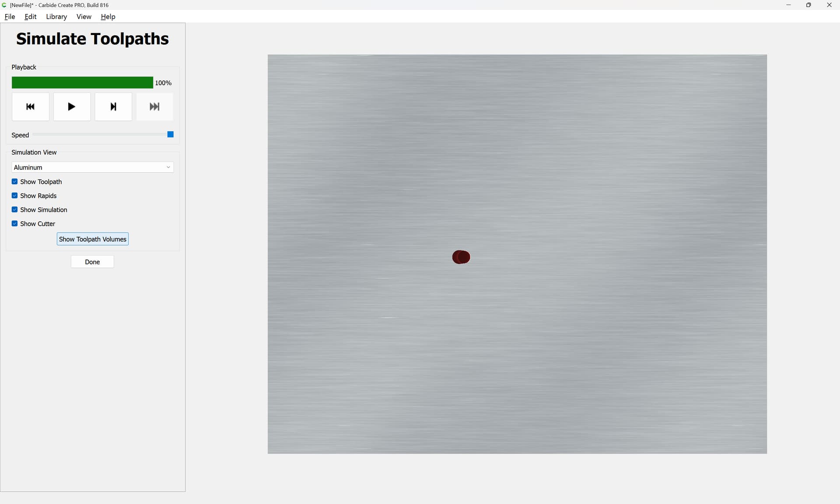Restore down the application window
This screenshot has height=504, width=840.
click(x=808, y=5)
